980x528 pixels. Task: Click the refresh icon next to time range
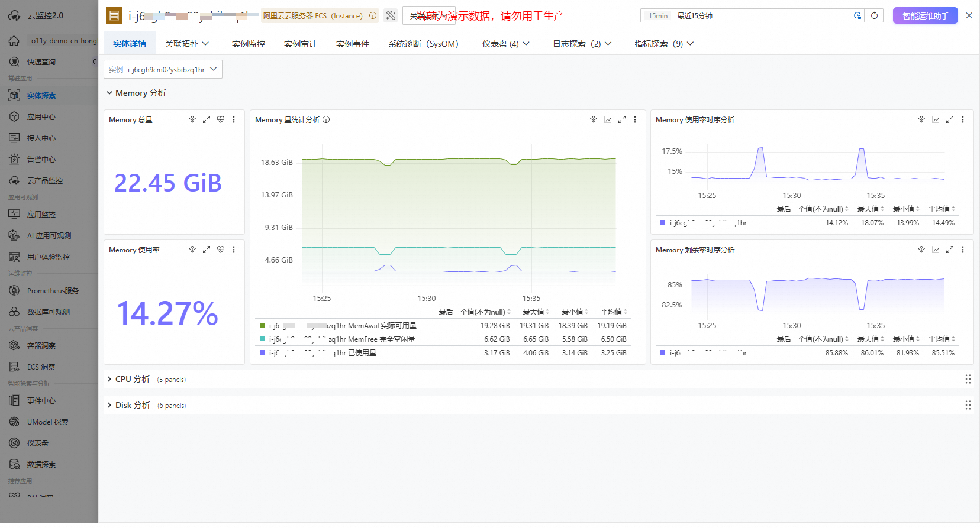874,16
